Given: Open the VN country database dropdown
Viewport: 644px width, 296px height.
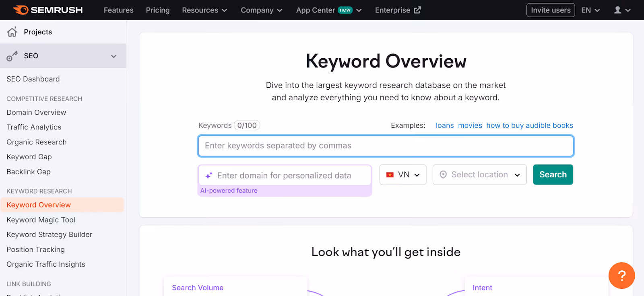Looking at the screenshot, I should coord(403,175).
